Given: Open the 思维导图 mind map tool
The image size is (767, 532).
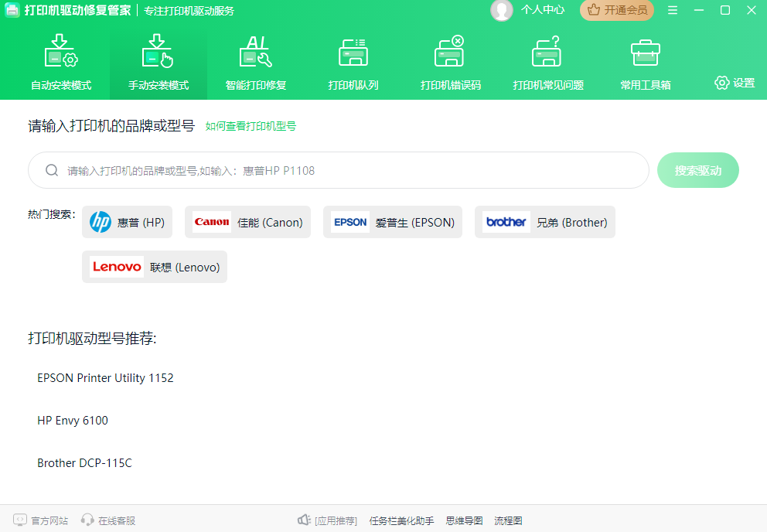Looking at the screenshot, I should point(462,520).
